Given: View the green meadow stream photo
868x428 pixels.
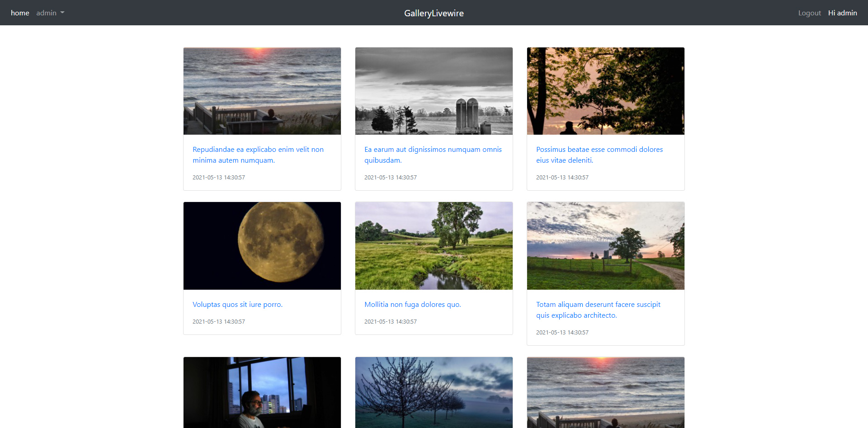Looking at the screenshot, I should click(x=434, y=246).
